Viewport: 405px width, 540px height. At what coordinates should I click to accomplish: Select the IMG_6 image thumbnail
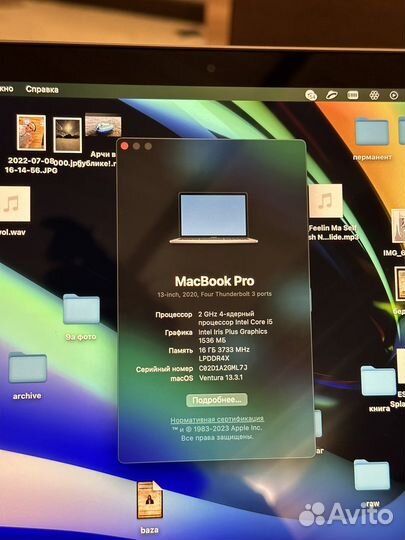pyautogui.click(x=398, y=226)
